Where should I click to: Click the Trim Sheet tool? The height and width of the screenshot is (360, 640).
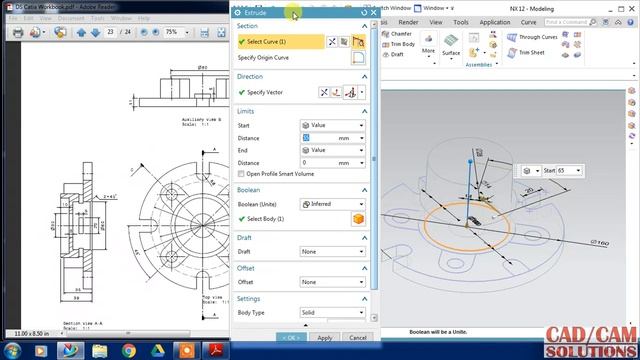(x=526, y=53)
